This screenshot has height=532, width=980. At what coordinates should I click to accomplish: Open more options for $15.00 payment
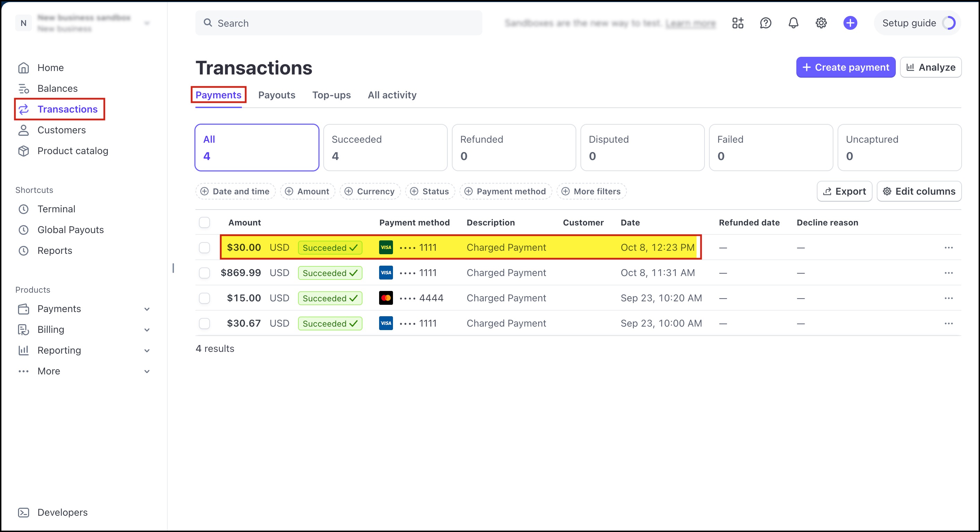[948, 298]
